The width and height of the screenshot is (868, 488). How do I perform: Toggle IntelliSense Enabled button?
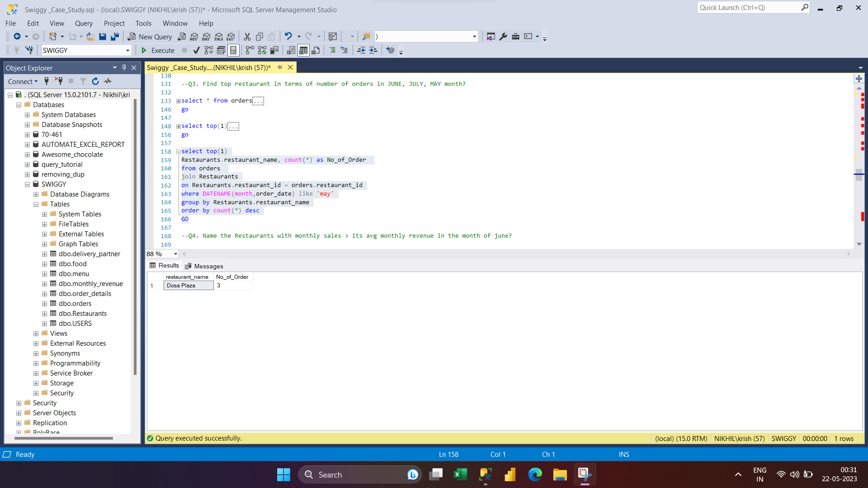click(233, 50)
